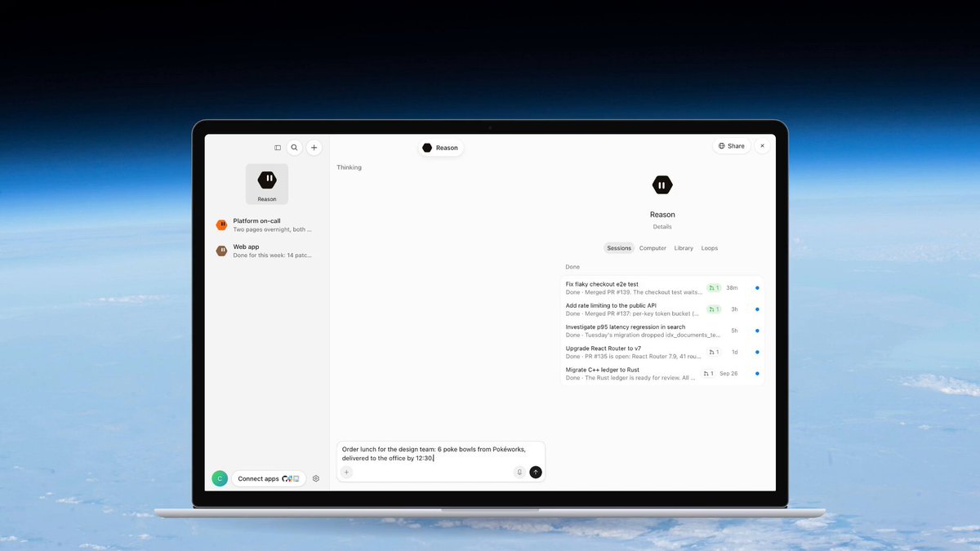Click the Share button
980x551 pixels.
(731, 146)
